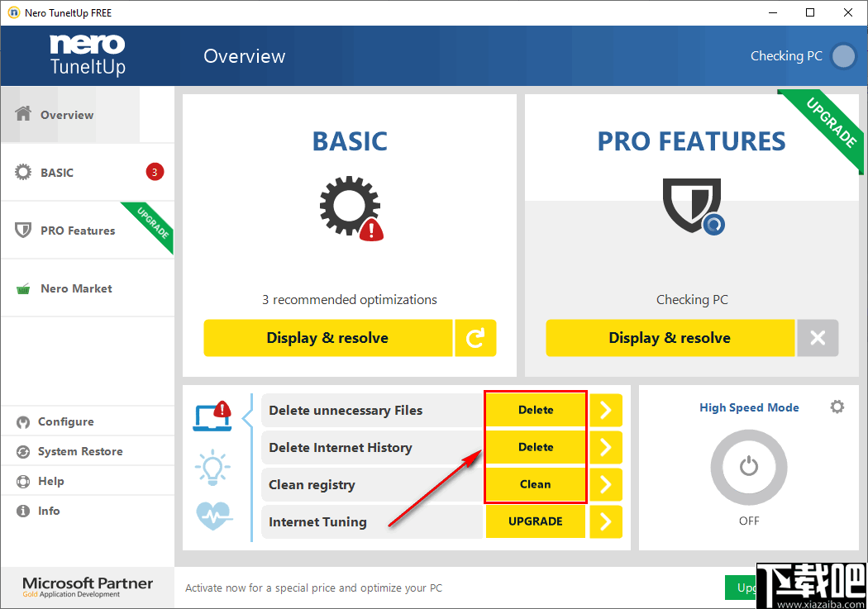Viewport: 868px width, 609px height.
Task: Open Configure menu entry
Action: (x=88, y=421)
